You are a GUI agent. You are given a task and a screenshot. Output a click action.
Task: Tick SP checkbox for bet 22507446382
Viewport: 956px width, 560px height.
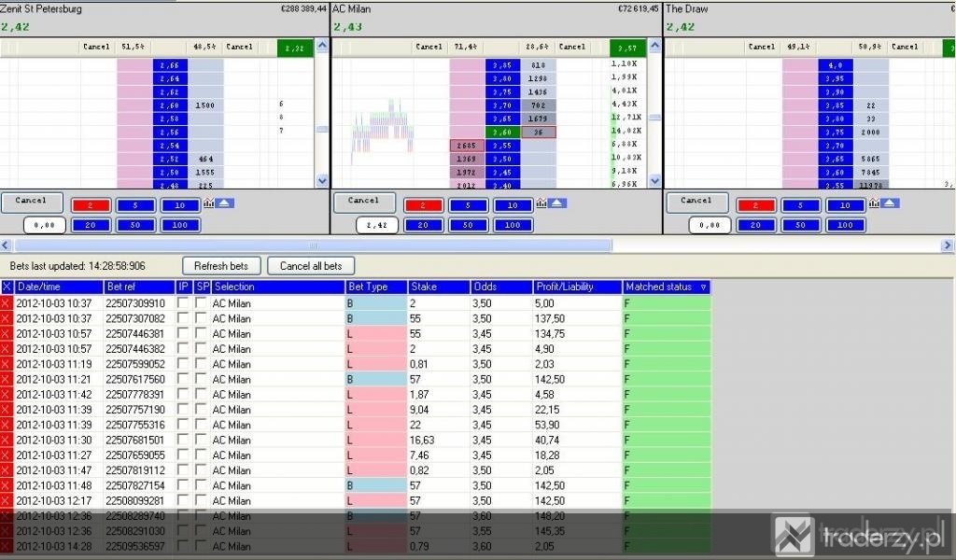201,348
